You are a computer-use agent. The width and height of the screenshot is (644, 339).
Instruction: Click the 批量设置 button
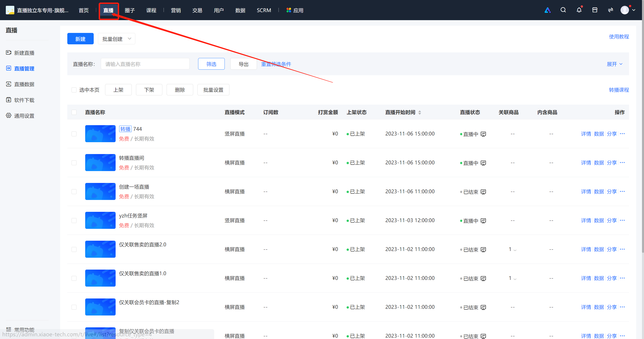(213, 90)
